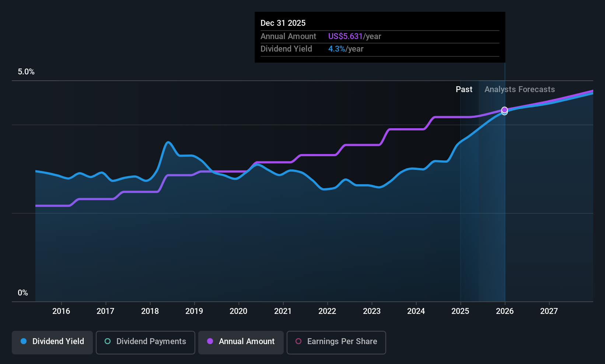The height and width of the screenshot is (364, 605).
Task: Click the blue dot icon beside Dividend Yield
Action: (24, 341)
